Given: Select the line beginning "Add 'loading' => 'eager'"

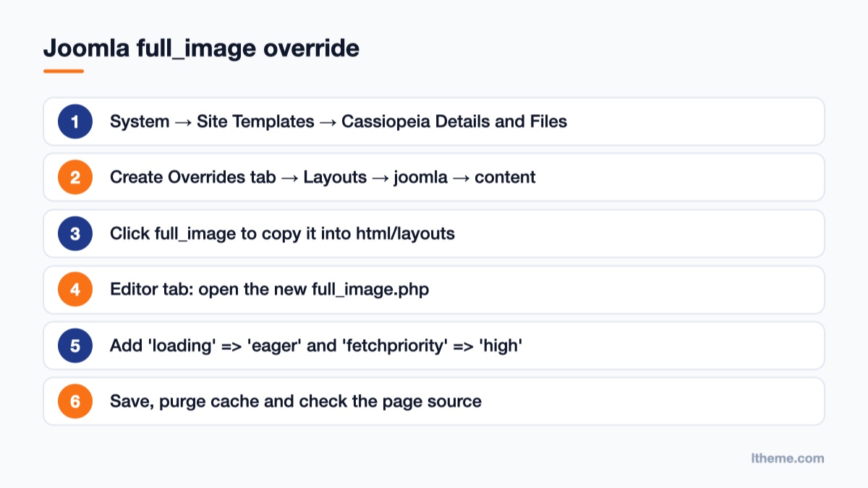Looking at the screenshot, I should point(316,346).
